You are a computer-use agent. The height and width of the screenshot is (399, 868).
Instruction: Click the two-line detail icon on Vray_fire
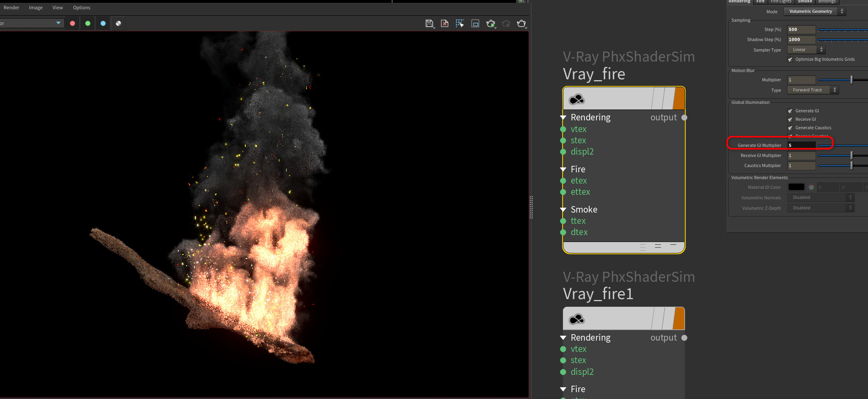click(658, 246)
